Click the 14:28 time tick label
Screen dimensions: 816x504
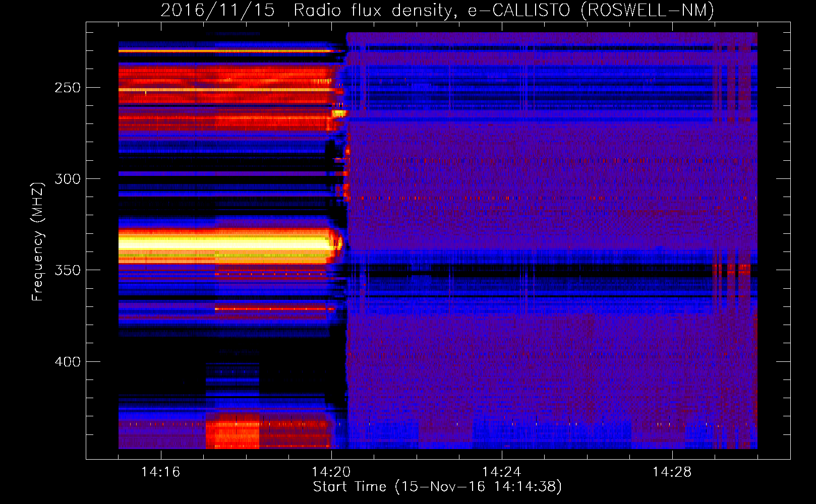[x=672, y=472]
